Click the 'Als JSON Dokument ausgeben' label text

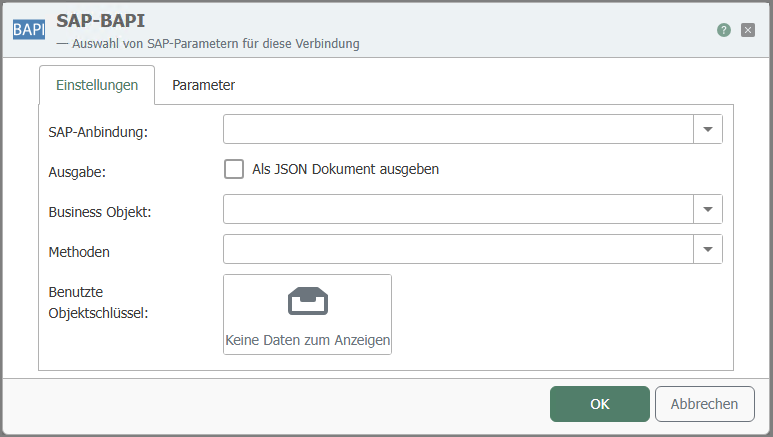click(x=345, y=169)
